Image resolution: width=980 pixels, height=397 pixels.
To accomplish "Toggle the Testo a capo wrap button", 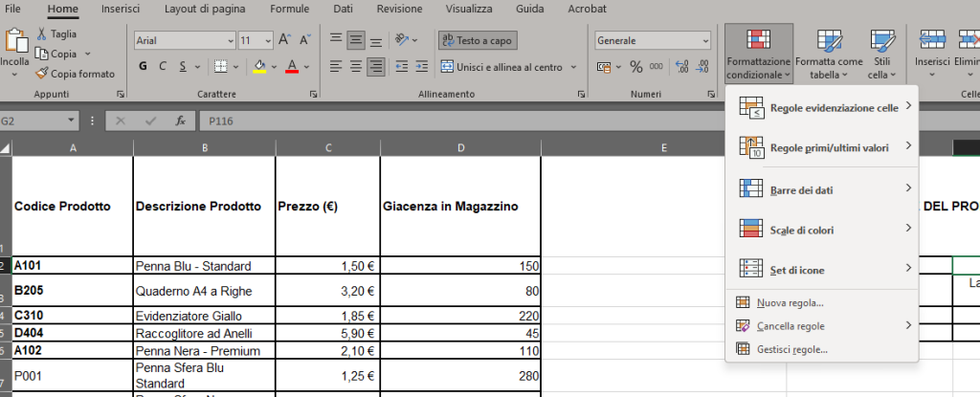I will [x=478, y=40].
